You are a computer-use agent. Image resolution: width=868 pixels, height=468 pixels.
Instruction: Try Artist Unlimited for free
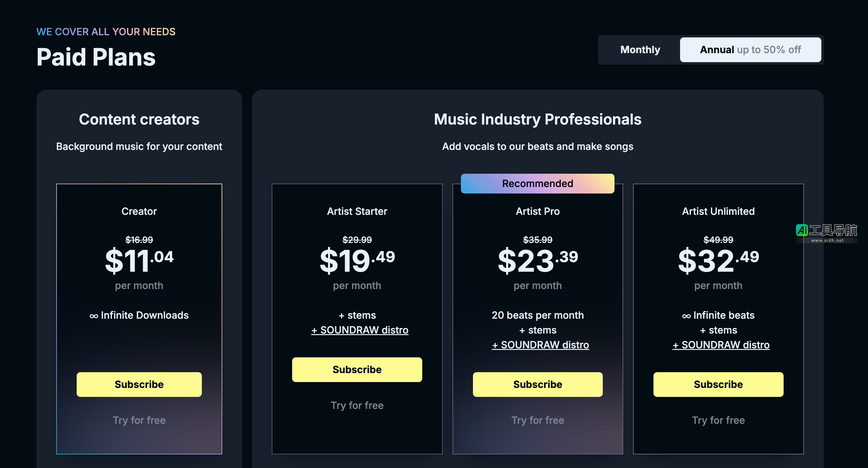pyautogui.click(x=718, y=420)
